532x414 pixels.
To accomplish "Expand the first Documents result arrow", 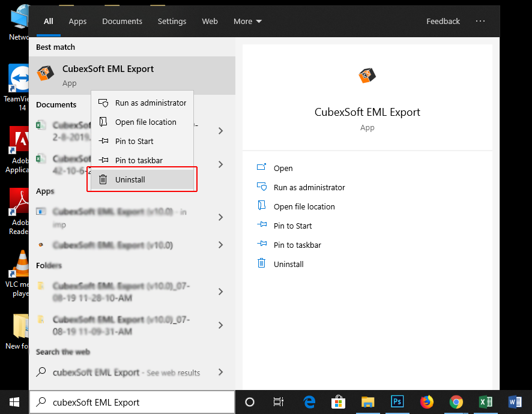I will 221,131.
